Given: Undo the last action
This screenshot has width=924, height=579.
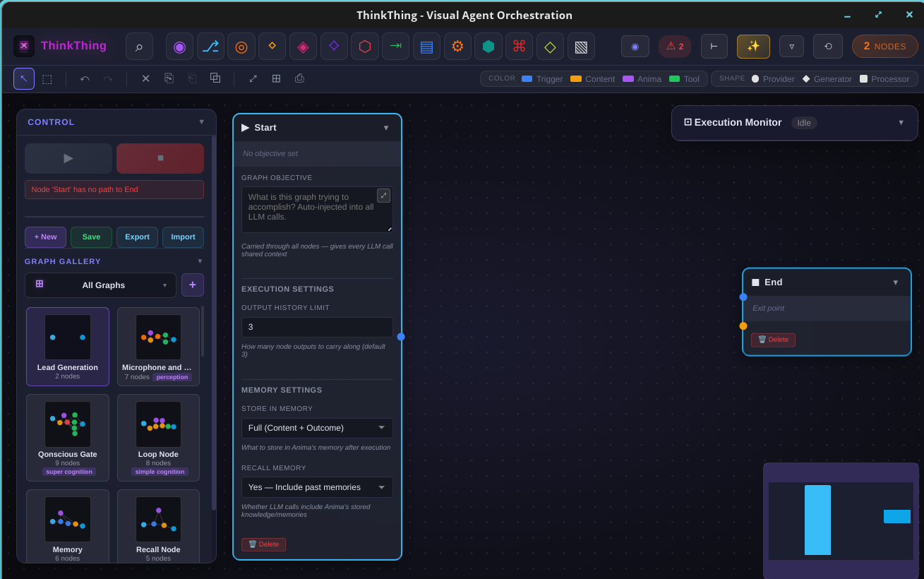Looking at the screenshot, I should (x=85, y=78).
